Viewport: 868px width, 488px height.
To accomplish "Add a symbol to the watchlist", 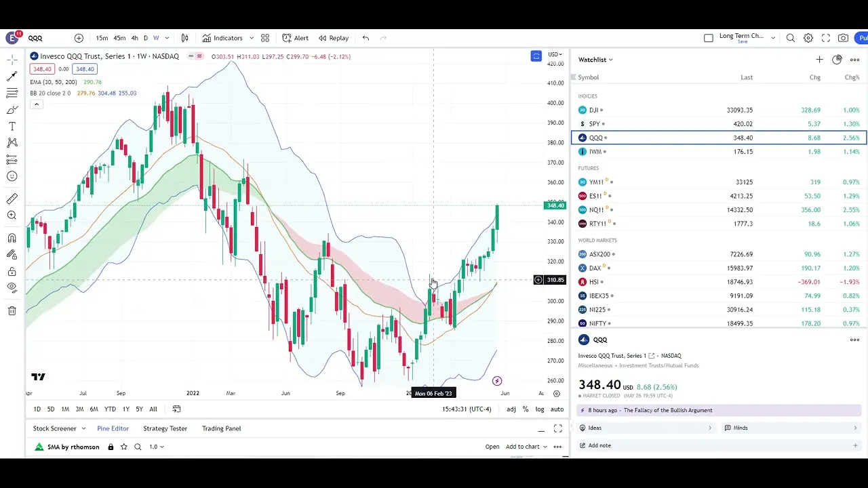I will click(819, 60).
